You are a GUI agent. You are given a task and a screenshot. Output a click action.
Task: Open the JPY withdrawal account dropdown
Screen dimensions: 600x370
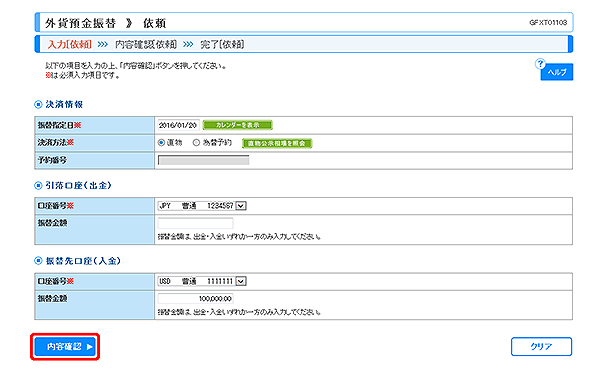202,206
